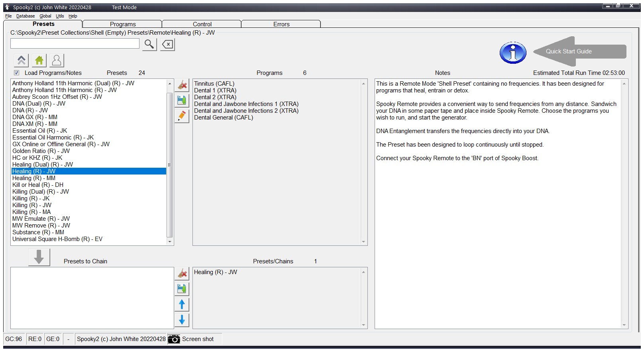Viewport: 644px width, 349px height.
Task: Take a Screen shot from the status bar
Action: click(191, 339)
